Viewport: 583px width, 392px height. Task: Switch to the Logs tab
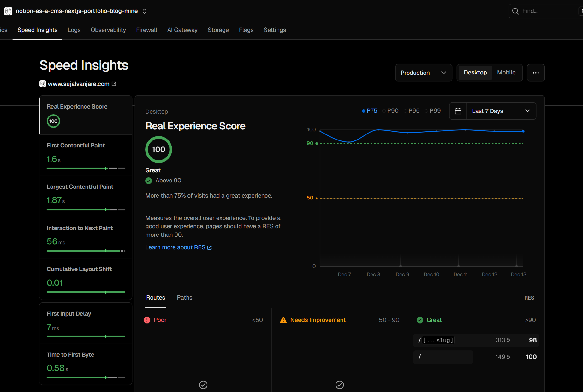tap(74, 30)
